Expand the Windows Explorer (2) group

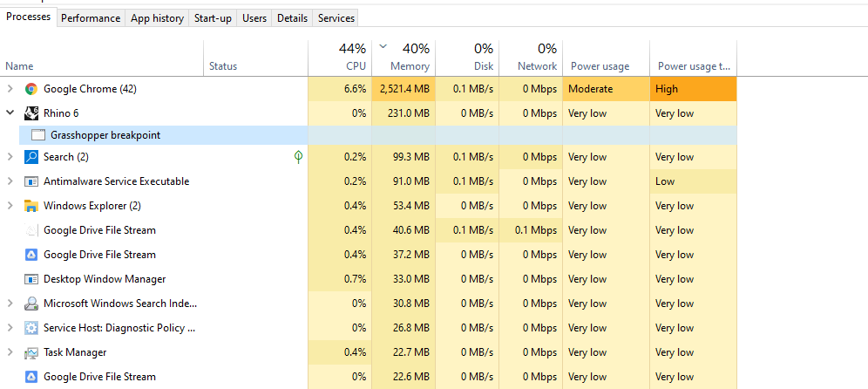coord(10,206)
